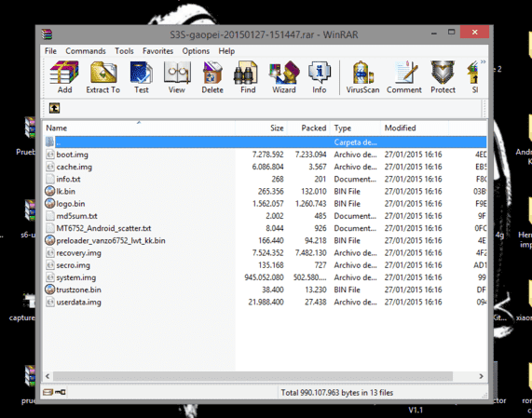This screenshot has width=532, height=418.
Task: Select the cache.img file
Action: coord(266,167)
